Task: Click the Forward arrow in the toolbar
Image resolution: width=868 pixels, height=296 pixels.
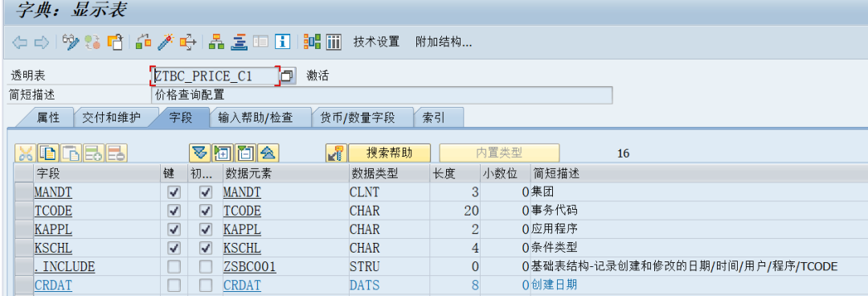Action: (x=42, y=42)
